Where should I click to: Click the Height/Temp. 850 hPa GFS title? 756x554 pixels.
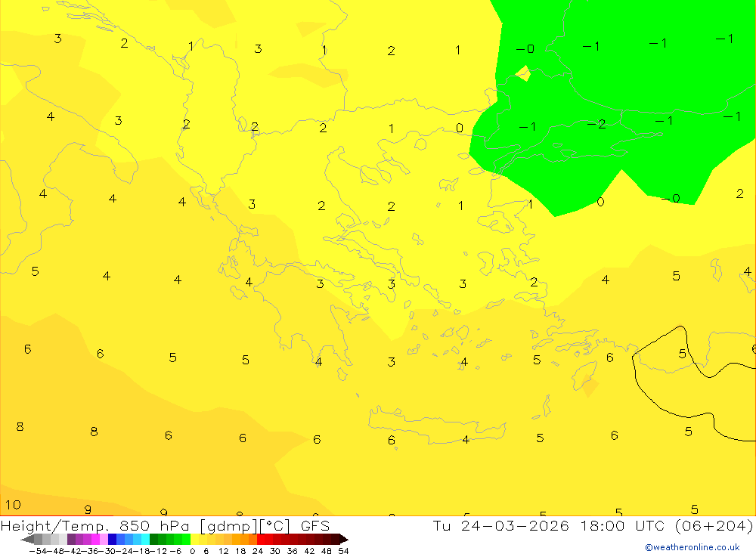(165, 525)
